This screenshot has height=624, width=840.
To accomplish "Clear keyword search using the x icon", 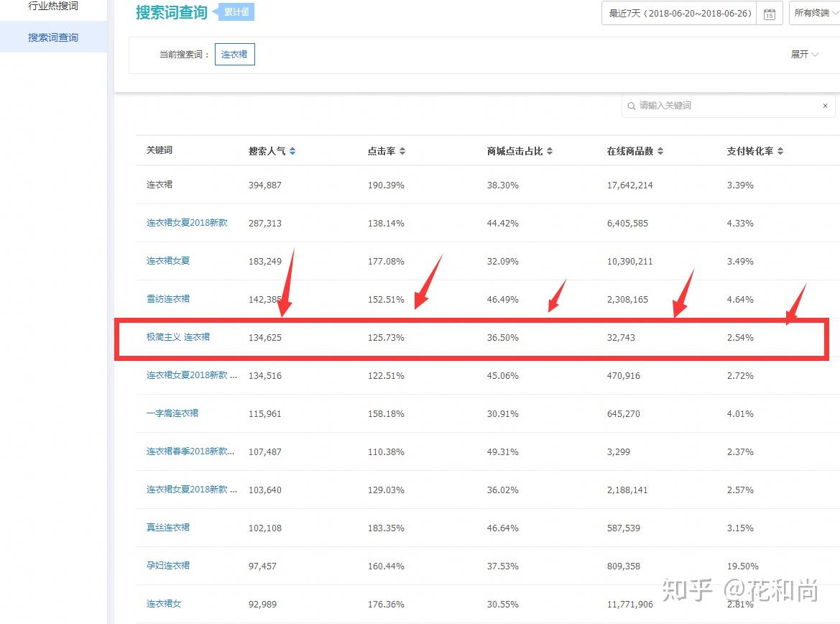I will (x=824, y=105).
